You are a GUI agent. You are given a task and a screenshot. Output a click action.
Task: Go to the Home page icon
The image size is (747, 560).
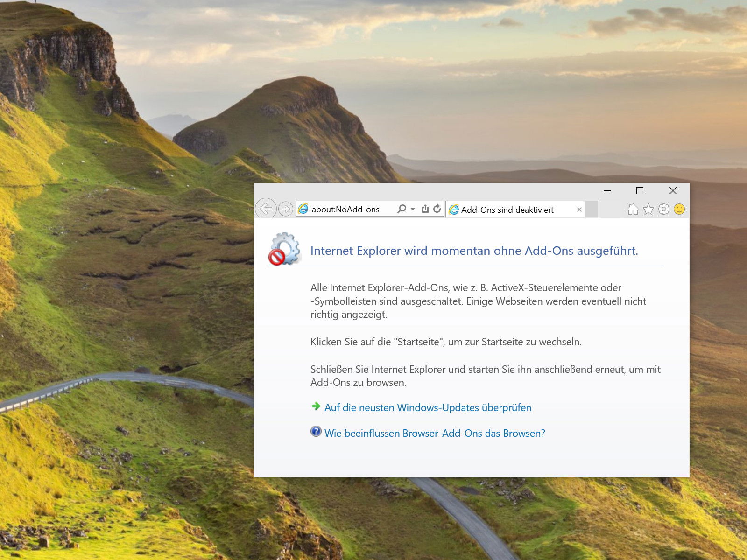click(x=633, y=209)
